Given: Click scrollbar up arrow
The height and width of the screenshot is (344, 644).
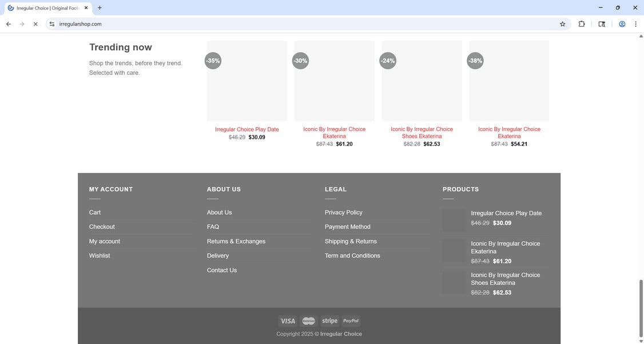Looking at the screenshot, I should (641, 36).
